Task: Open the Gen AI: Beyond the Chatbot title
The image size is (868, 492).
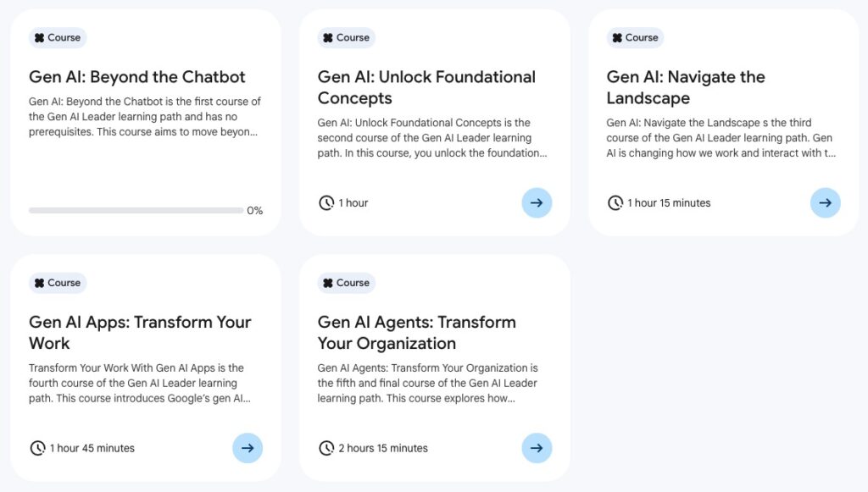Action: [137, 77]
